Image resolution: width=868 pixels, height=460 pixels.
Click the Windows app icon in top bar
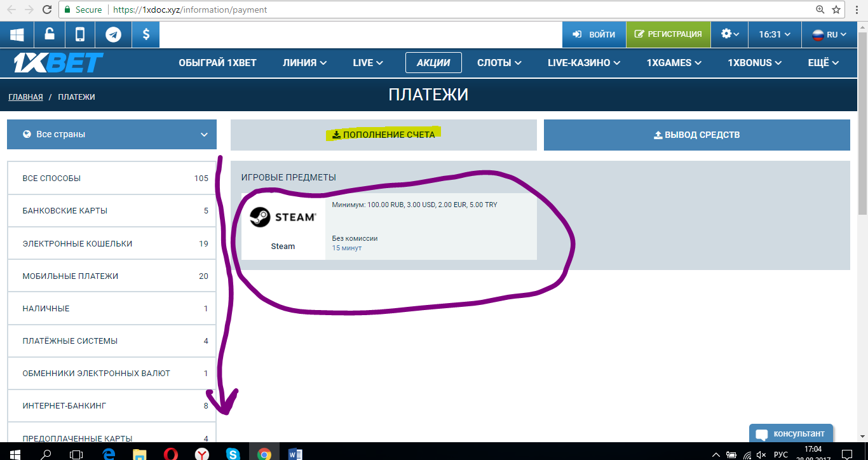pyautogui.click(x=17, y=34)
